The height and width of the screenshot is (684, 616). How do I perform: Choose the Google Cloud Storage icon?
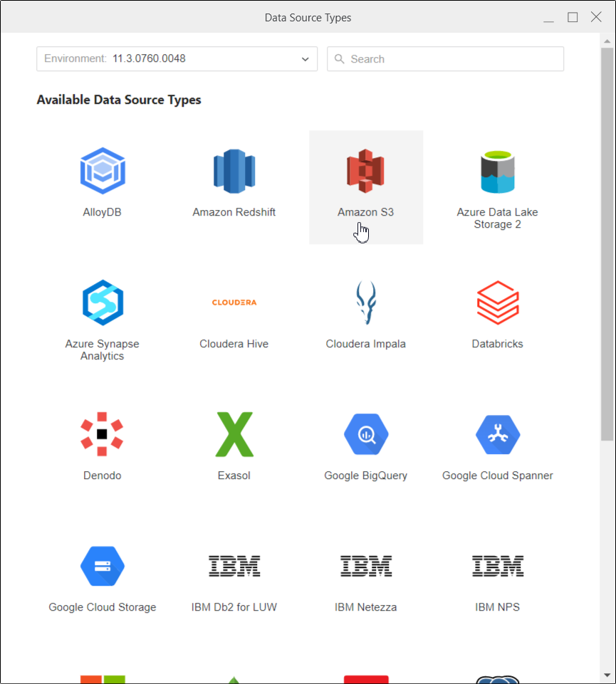point(103,567)
